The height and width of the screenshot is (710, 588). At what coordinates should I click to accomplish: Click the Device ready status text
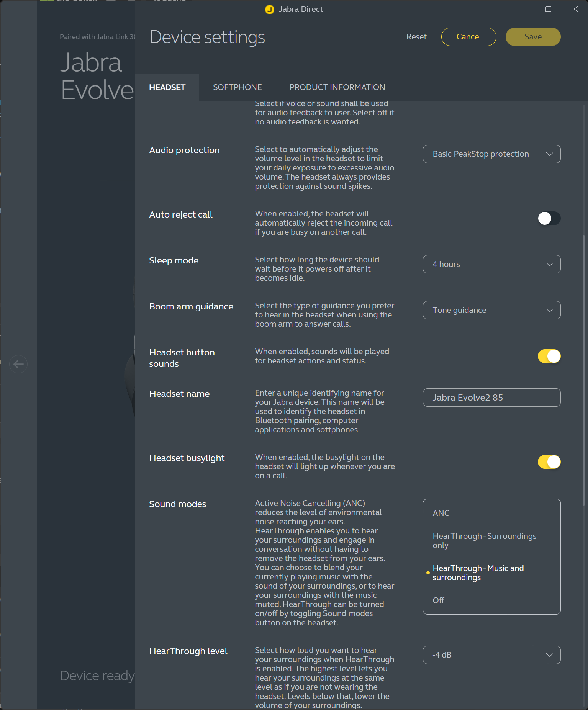[97, 676]
